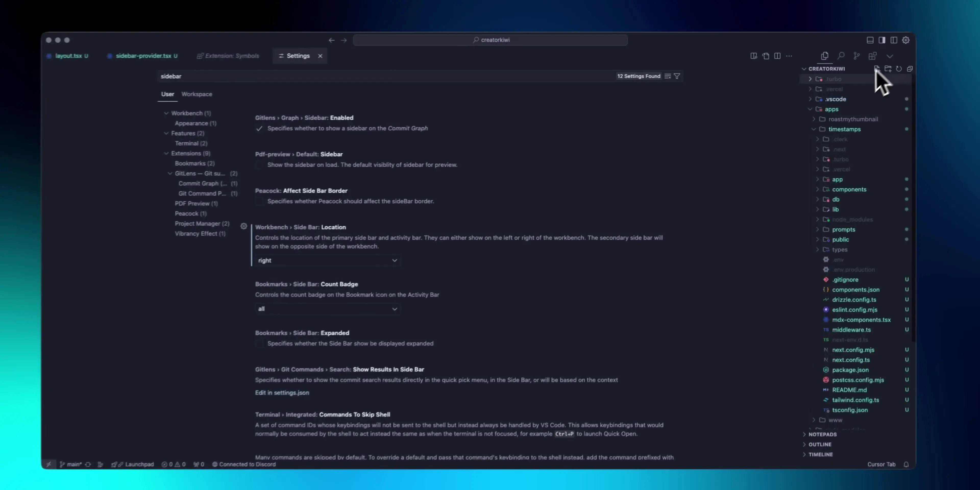Open the title bar gear settings icon
The width and height of the screenshot is (980, 490).
(906, 40)
